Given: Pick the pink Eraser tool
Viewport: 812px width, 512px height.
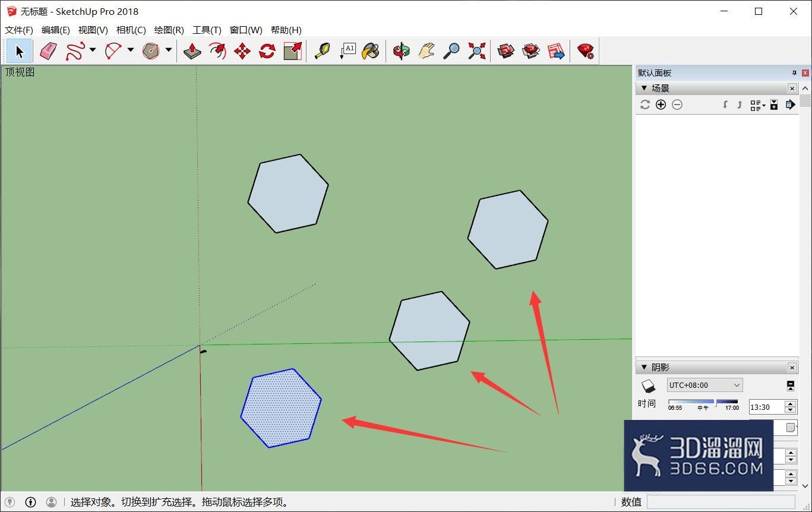Looking at the screenshot, I should click(48, 51).
